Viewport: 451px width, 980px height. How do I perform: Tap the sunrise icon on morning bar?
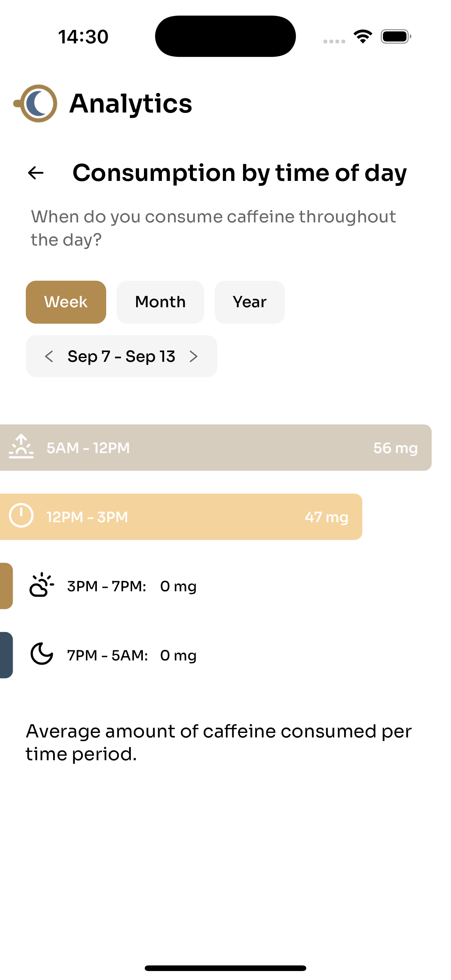(21, 446)
